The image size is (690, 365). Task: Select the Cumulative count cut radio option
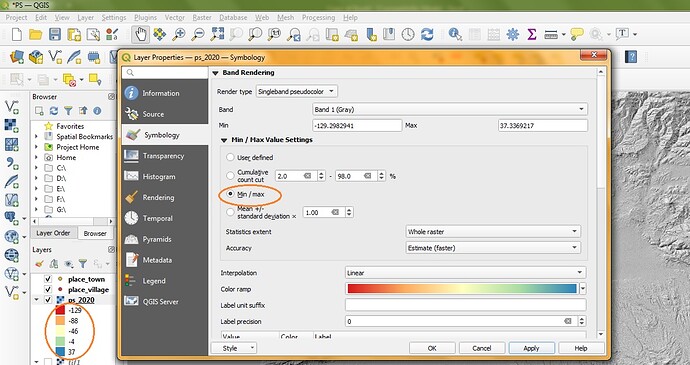tap(230, 176)
